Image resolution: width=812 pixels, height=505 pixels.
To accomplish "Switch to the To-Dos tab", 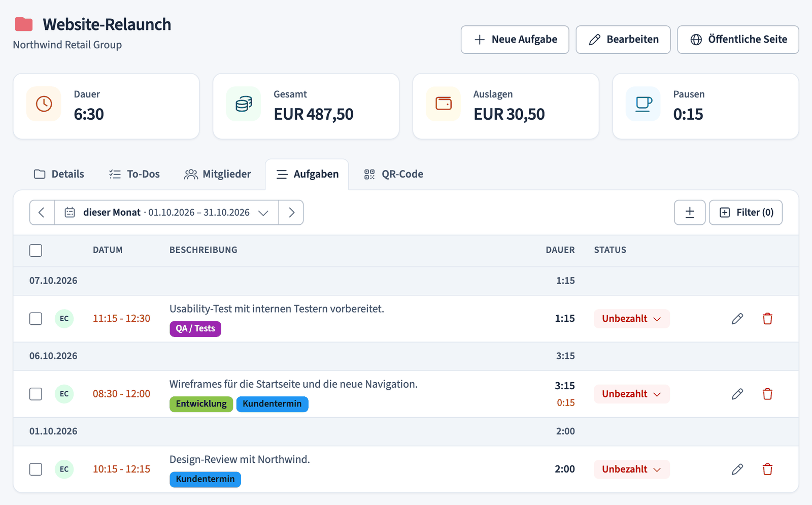I will point(134,174).
